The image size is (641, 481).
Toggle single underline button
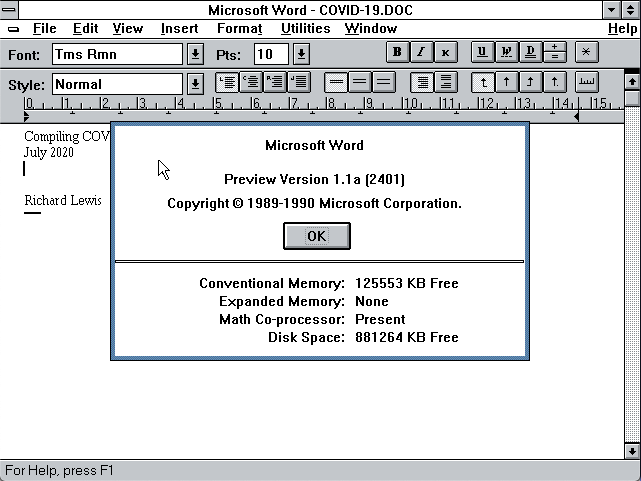[482, 52]
